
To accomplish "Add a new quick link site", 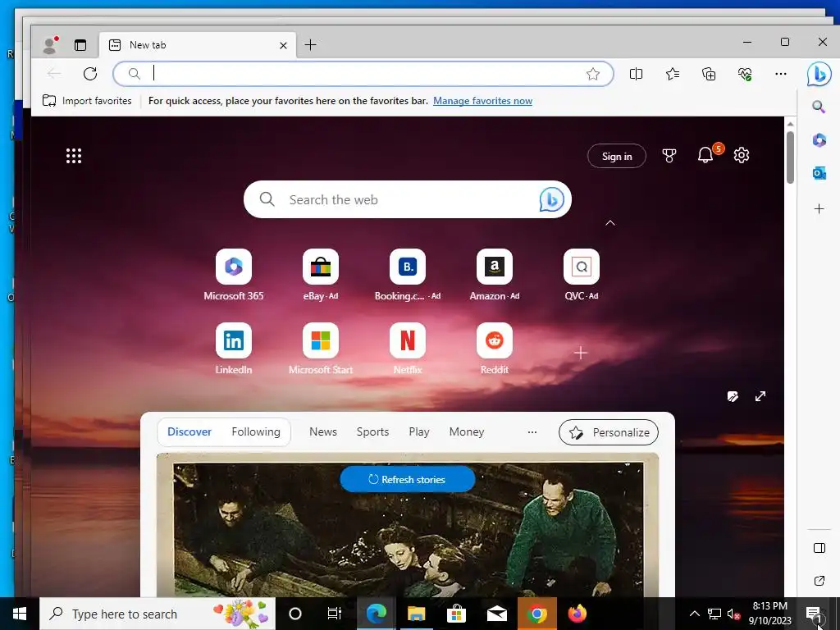I will (581, 353).
